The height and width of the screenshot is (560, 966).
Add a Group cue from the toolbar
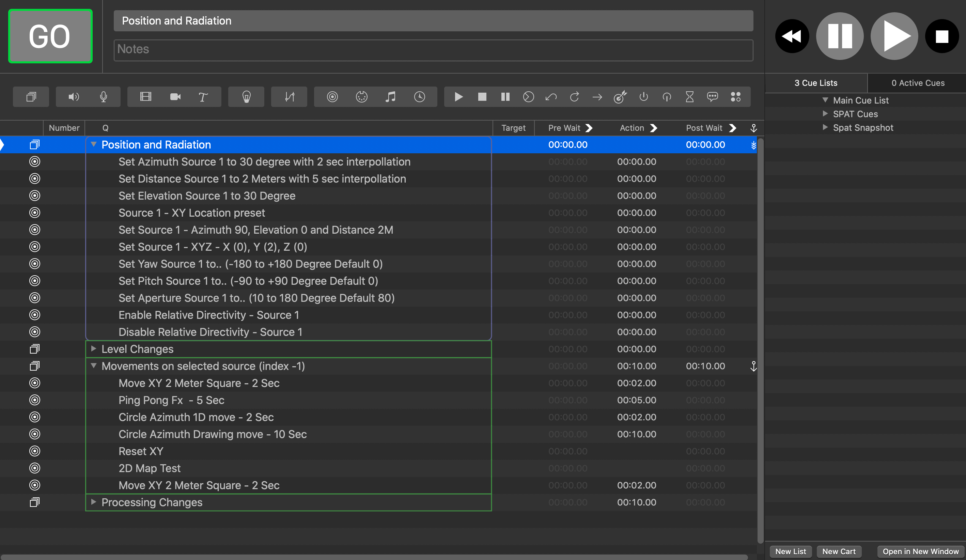click(31, 97)
